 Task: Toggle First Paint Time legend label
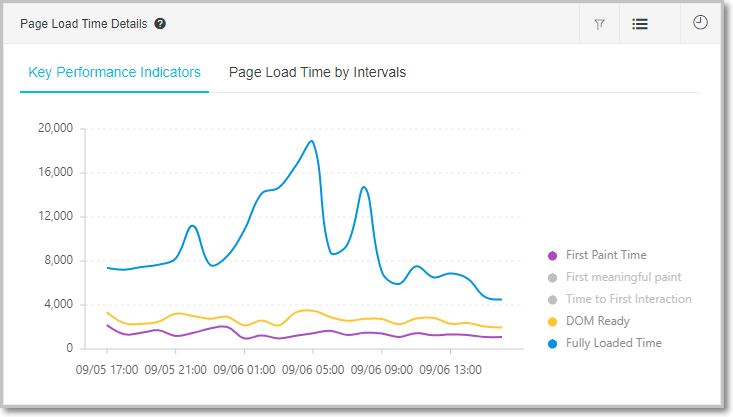[606, 255]
